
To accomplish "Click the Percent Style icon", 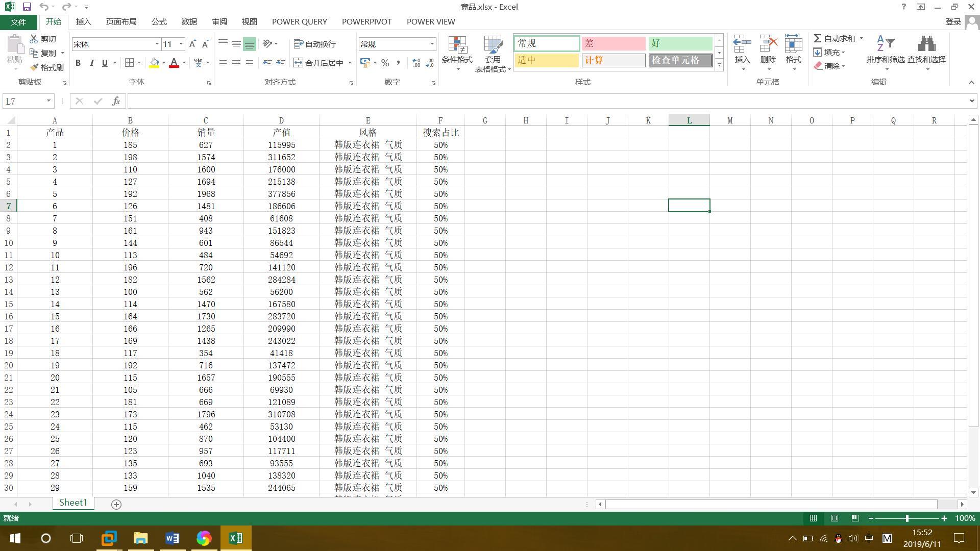I will pyautogui.click(x=385, y=63).
